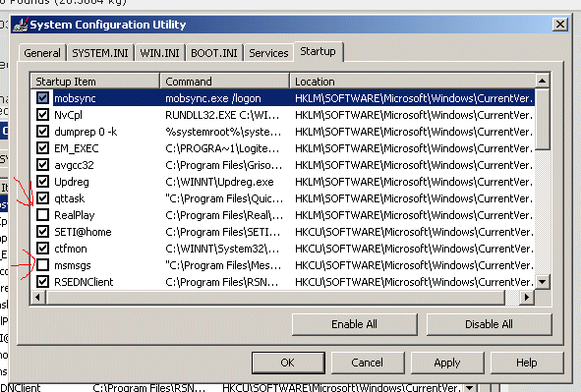
Task: Click the vertical scrollbar thumb in startup list
Action: coord(543,119)
